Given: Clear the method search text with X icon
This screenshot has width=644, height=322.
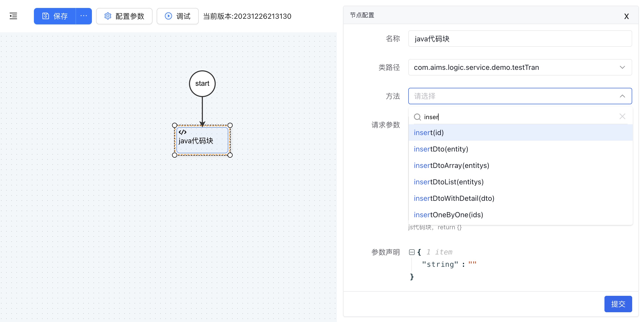Looking at the screenshot, I should click(622, 117).
